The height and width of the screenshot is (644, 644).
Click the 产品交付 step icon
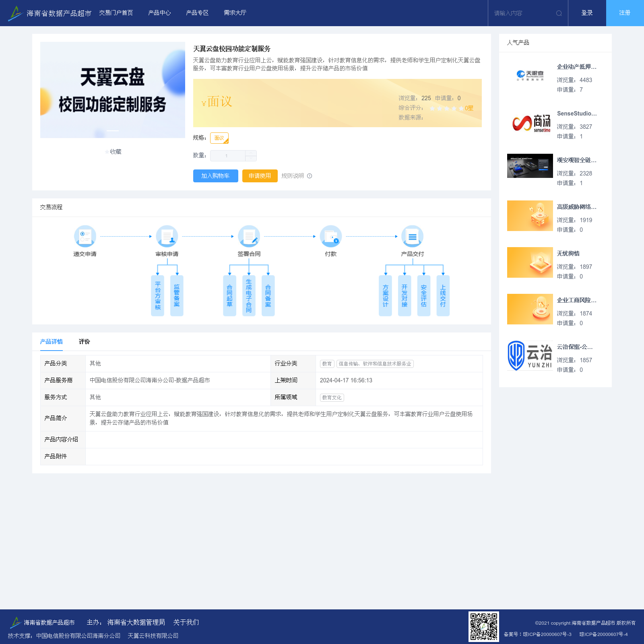[x=413, y=236]
